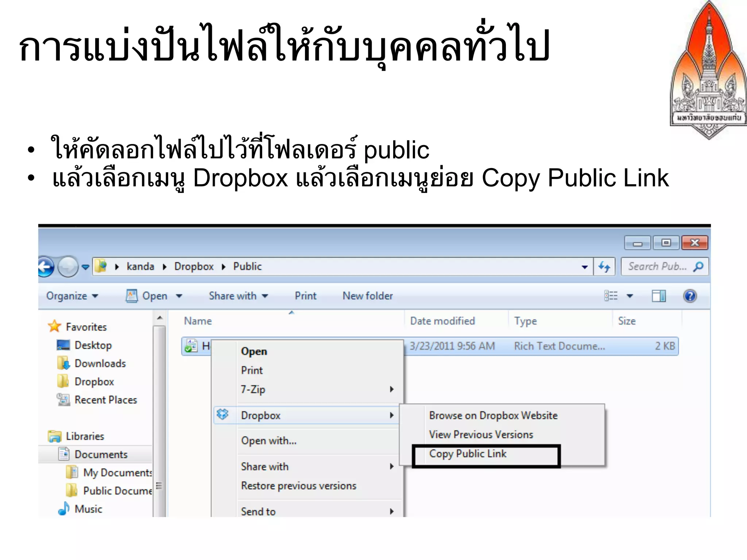Open recent locations dropdown arrow

click(x=85, y=267)
